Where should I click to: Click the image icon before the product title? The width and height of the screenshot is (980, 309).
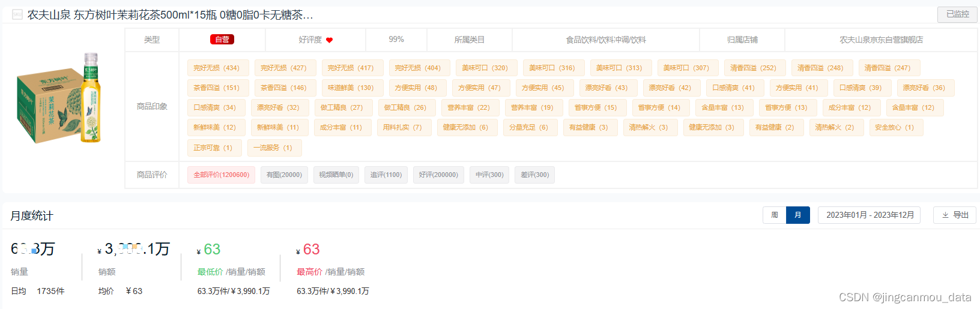pos(17,14)
